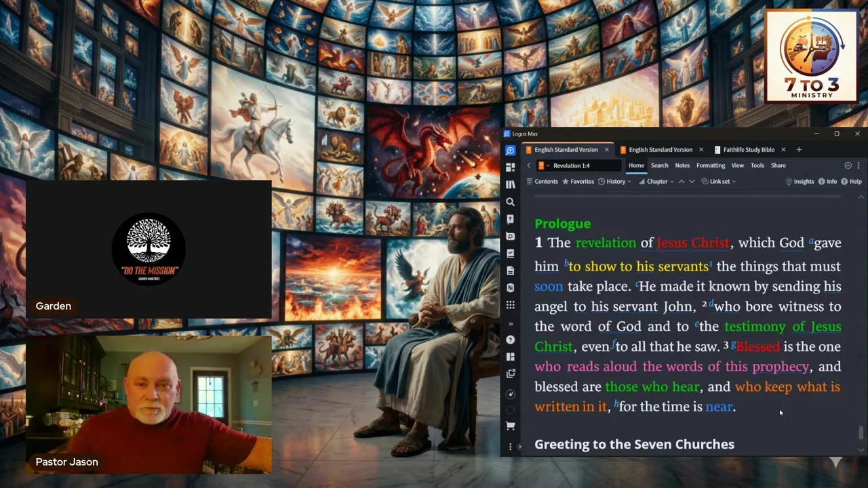Expand the Link set dropdown
Screen dimensions: 868x488
[x=719, y=182]
